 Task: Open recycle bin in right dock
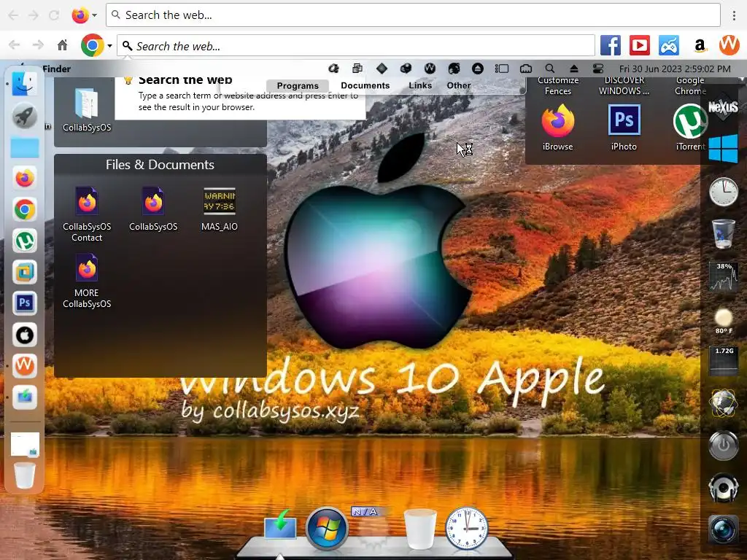click(723, 233)
